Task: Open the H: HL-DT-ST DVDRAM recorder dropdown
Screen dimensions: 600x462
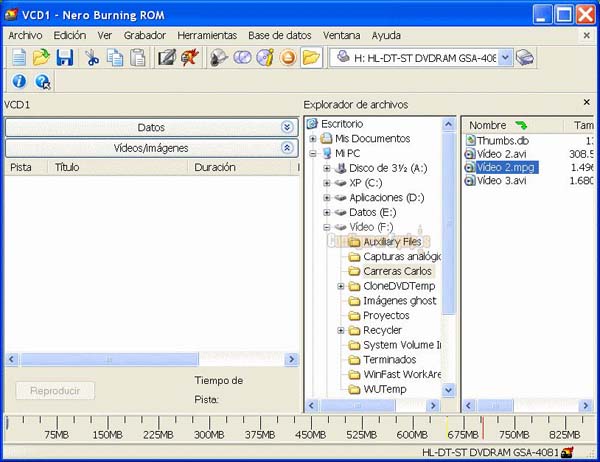Action: (x=505, y=58)
